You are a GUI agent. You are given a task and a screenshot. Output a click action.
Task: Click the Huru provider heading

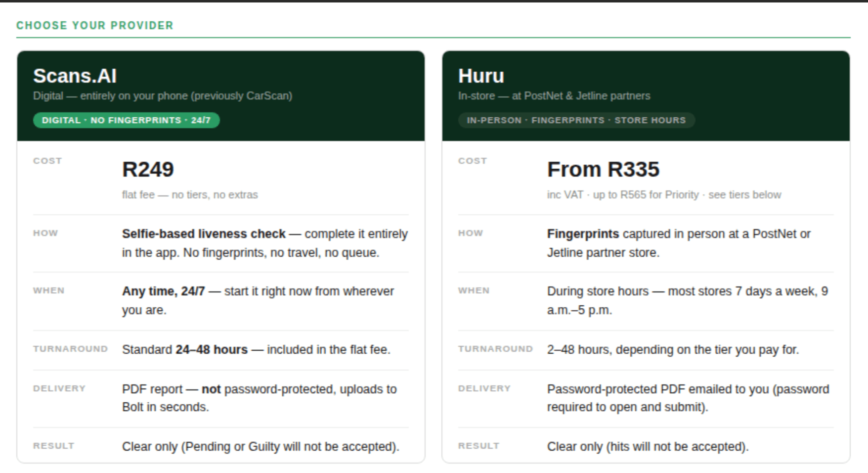pos(481,76)
